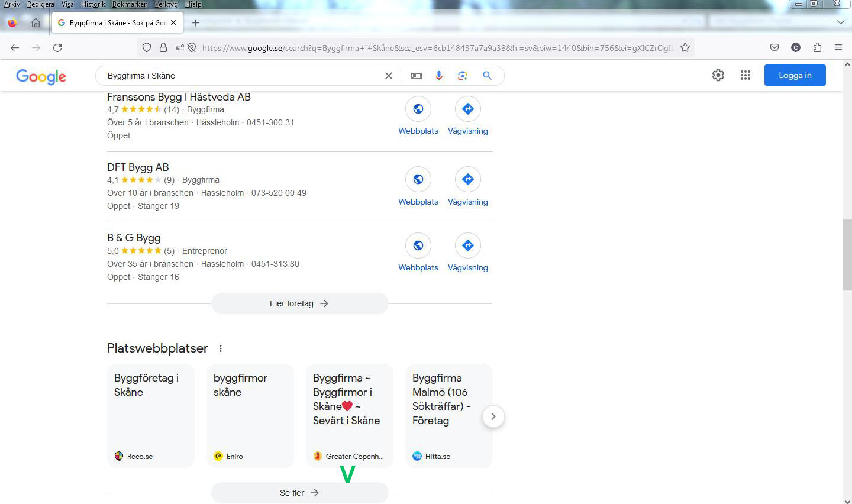The height and width of the screenshot is (504, 852).
Task: Open the Platswebbplatser three-dot options
Action: (221, 348)
